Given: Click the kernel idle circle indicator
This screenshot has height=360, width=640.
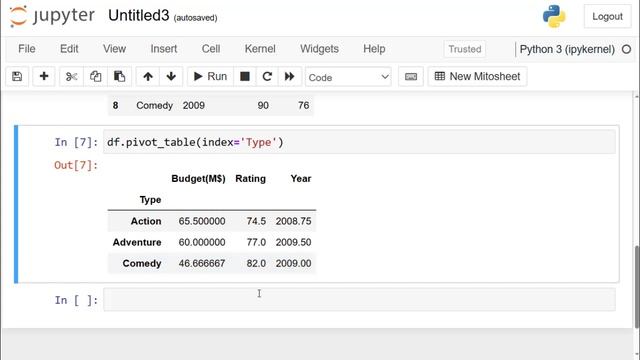Looking at the screenshot, I should point(627,49).
